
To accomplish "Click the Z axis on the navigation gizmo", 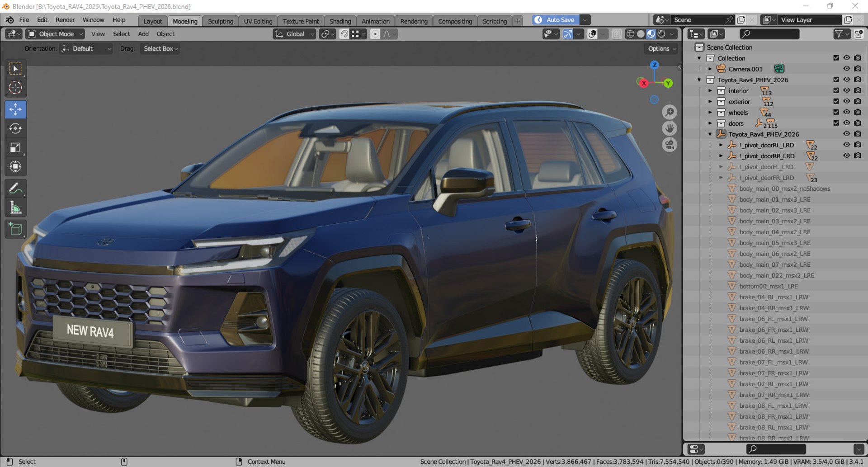I will [654, 65].
